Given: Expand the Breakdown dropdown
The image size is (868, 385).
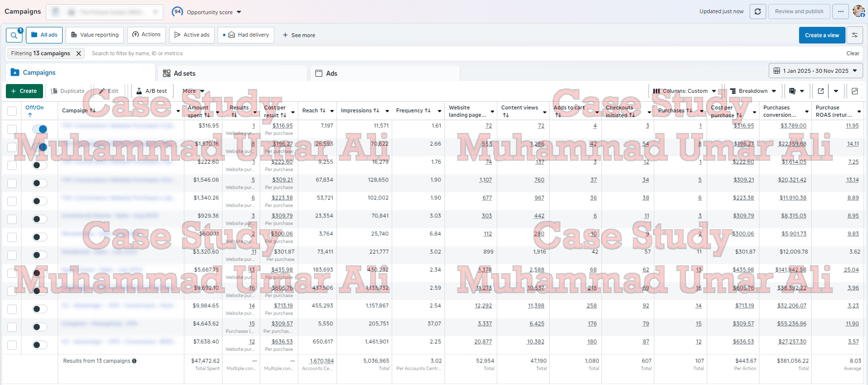Looking at the screenshot, I should click(x=753, y=91).
